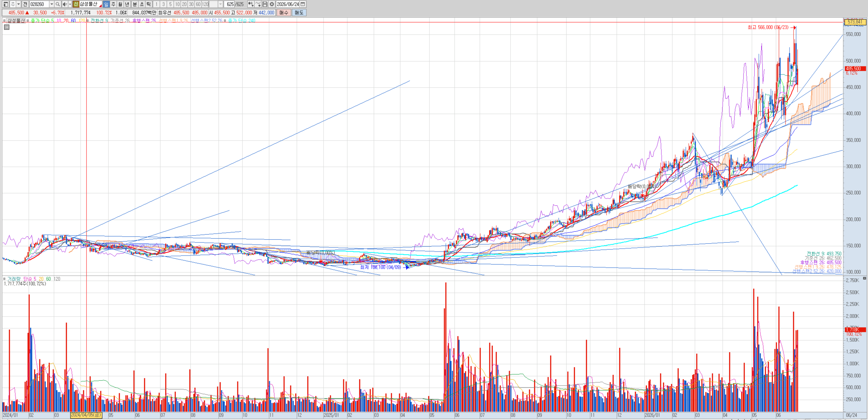Click the red 485,500 current price tag

(x=855, y=68)
